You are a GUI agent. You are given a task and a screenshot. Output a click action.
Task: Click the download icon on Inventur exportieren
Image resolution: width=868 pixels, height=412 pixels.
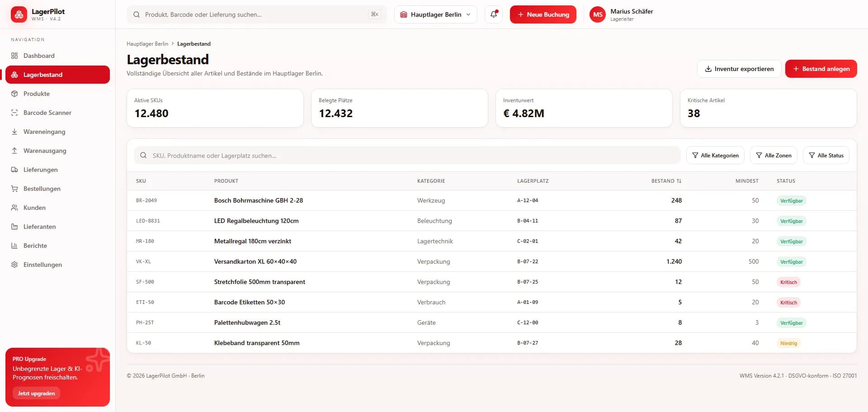(x=708, y=69)
